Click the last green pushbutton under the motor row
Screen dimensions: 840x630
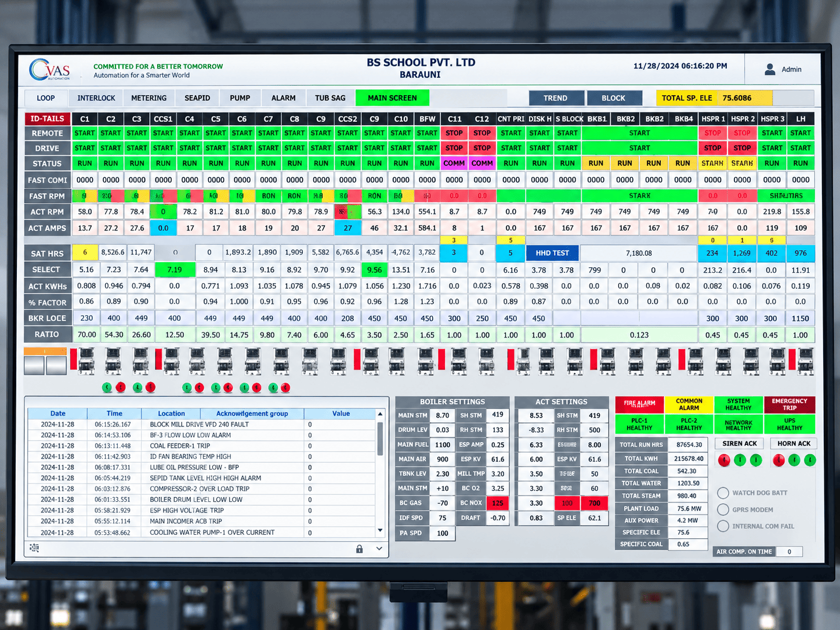273,388
